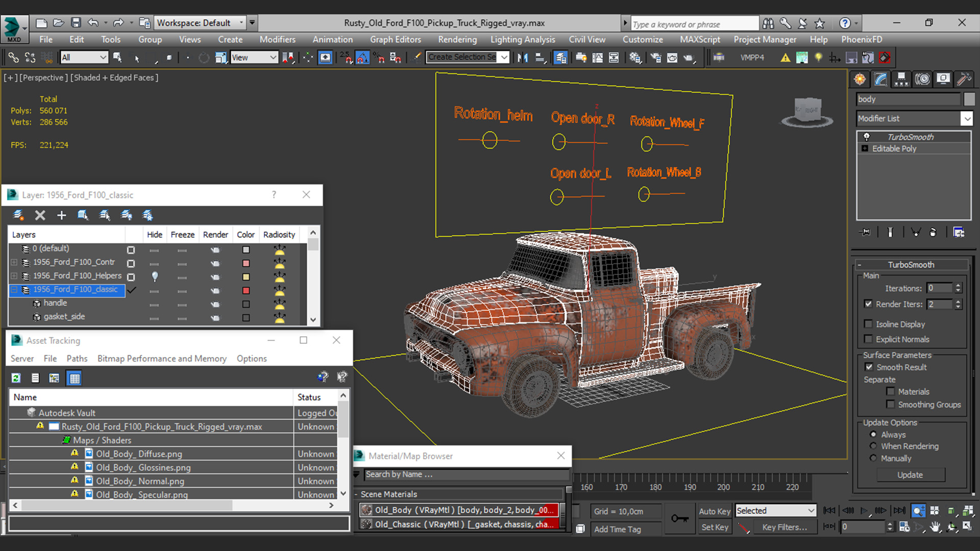Image resolution: width=980 pixels, height=551 pixels.
Task: Click the Refresh icon in Asset Tracking
Action: [16, 378]
